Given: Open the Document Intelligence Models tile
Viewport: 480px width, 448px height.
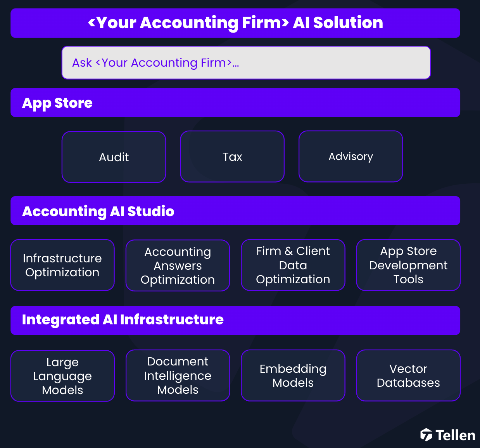Looking at the screenshot, I should pos(178,376).
